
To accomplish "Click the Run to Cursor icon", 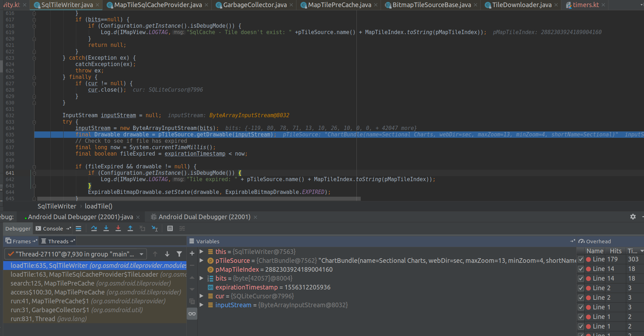I will (x=154, y=228).
